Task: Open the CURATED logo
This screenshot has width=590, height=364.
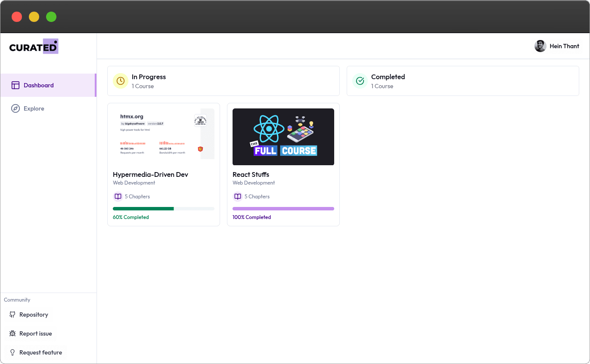Action: (34, 46)
